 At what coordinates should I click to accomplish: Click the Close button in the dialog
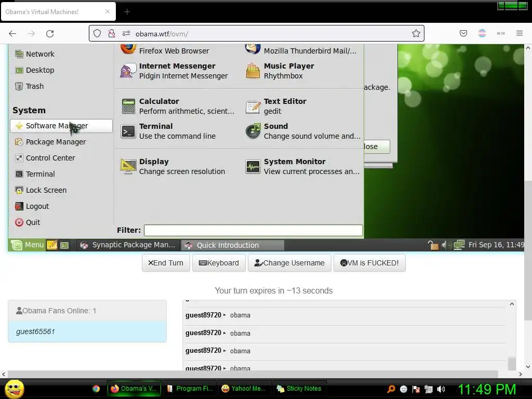click(x=377, y=147)
